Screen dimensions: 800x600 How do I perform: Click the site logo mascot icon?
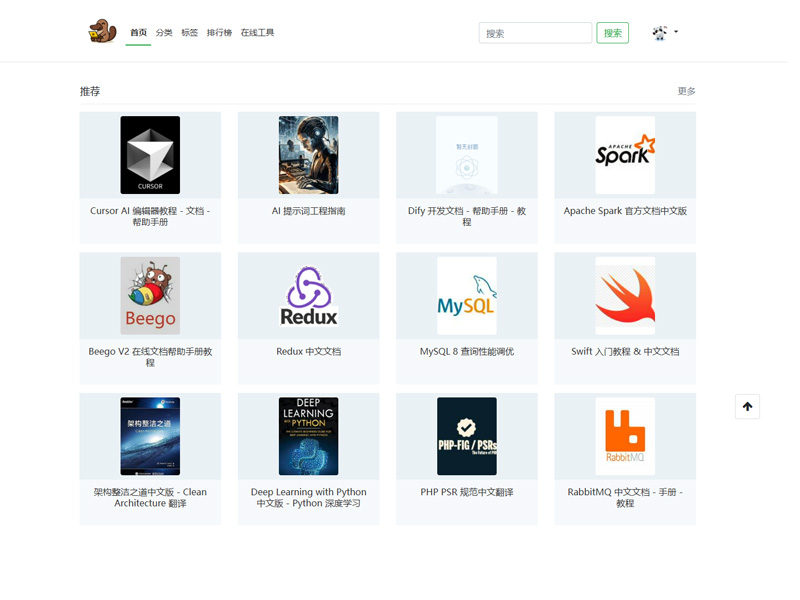click(102, 32)
